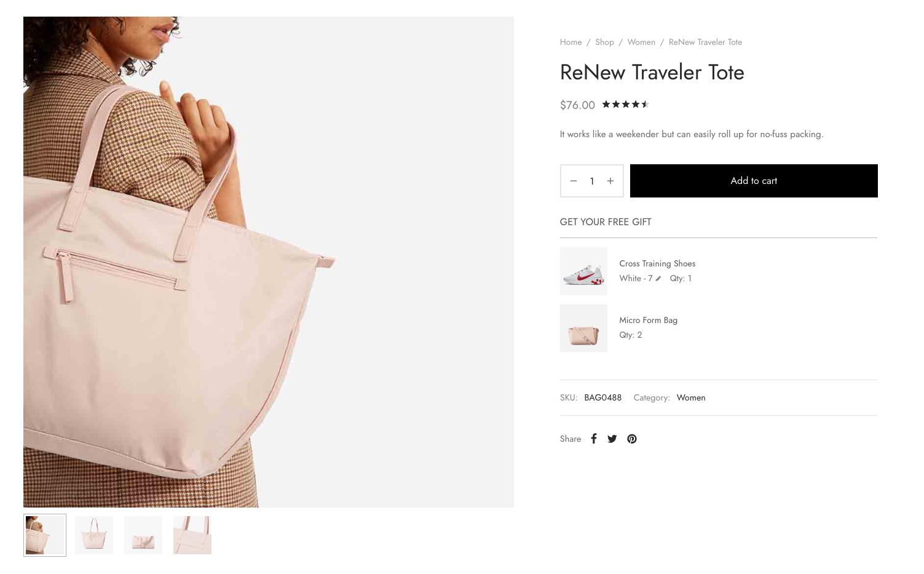
Task: Open Micro Form Bag gift thumbnail
Action: 583,328
